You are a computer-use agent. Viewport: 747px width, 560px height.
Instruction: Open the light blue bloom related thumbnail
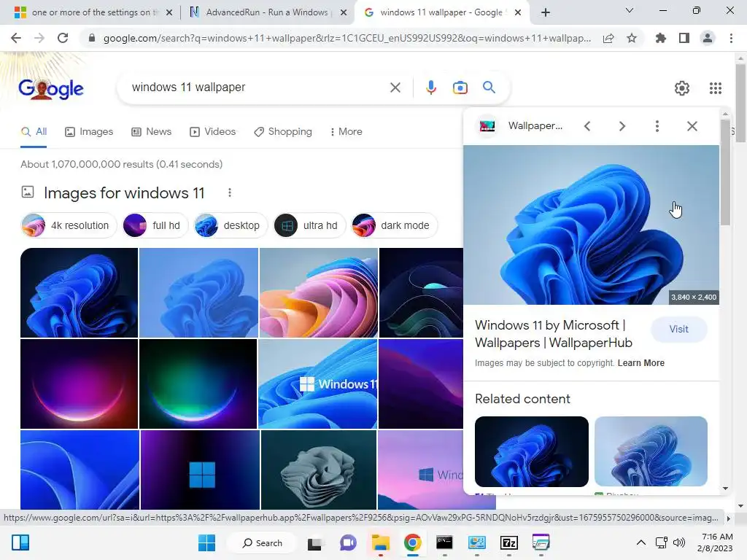(x=651, y=451)
